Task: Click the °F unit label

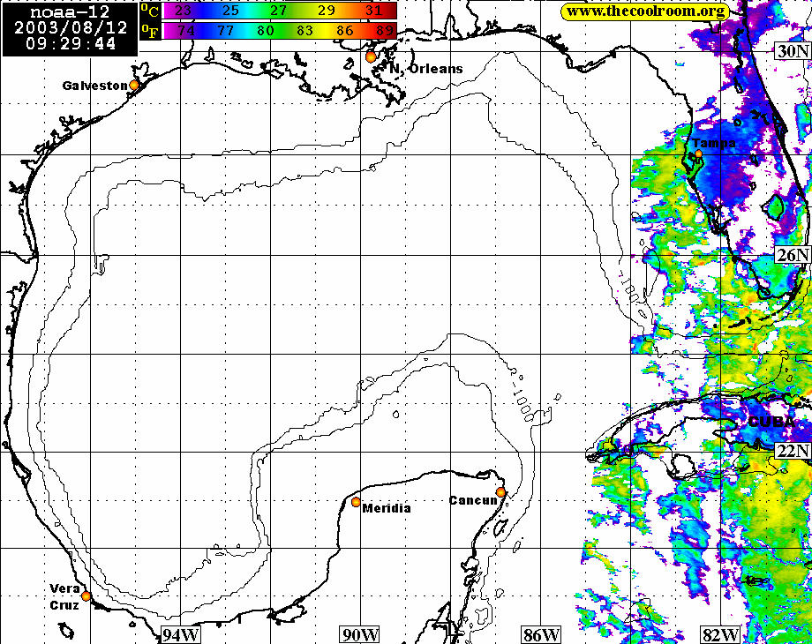Action: (x=150, y=31)
